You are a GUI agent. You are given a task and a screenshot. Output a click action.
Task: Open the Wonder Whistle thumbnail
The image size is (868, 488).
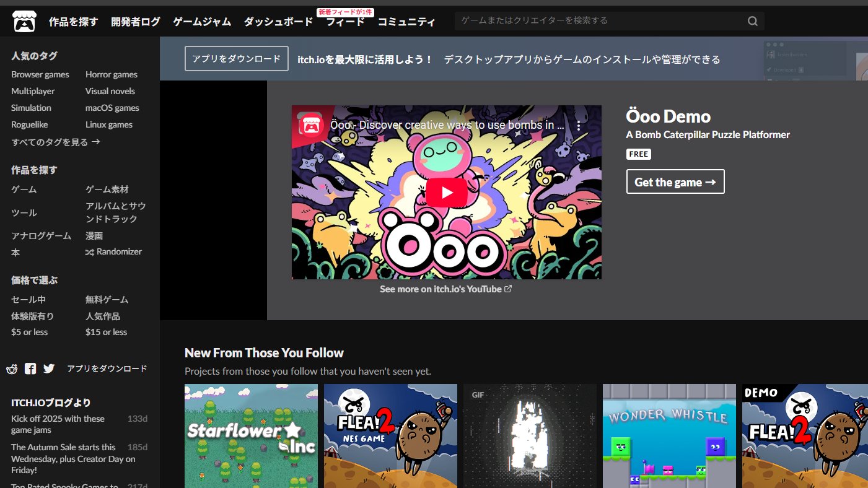click(669, 436)
